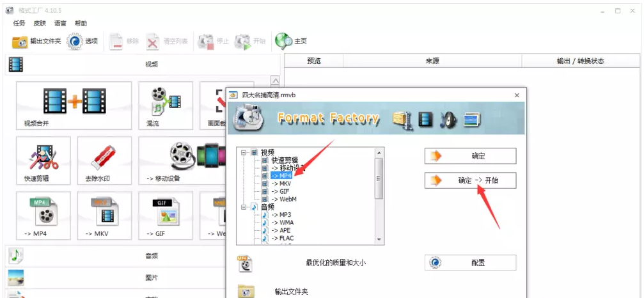644x298 pixels.
Task: Confirm with the 确定 button
Action: (x=470, y=156)
